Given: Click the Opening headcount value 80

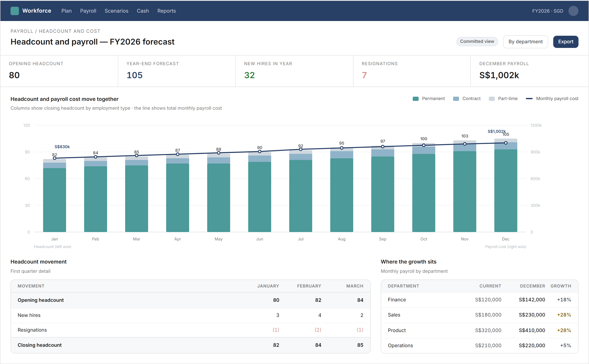Looking at the screenshot, I should [14, 75].
